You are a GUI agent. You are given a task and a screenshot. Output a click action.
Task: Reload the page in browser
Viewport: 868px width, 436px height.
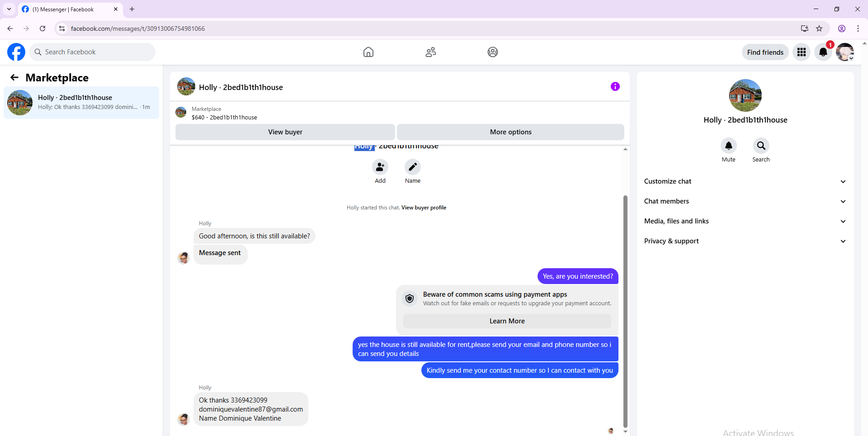(x=42, y=28)
